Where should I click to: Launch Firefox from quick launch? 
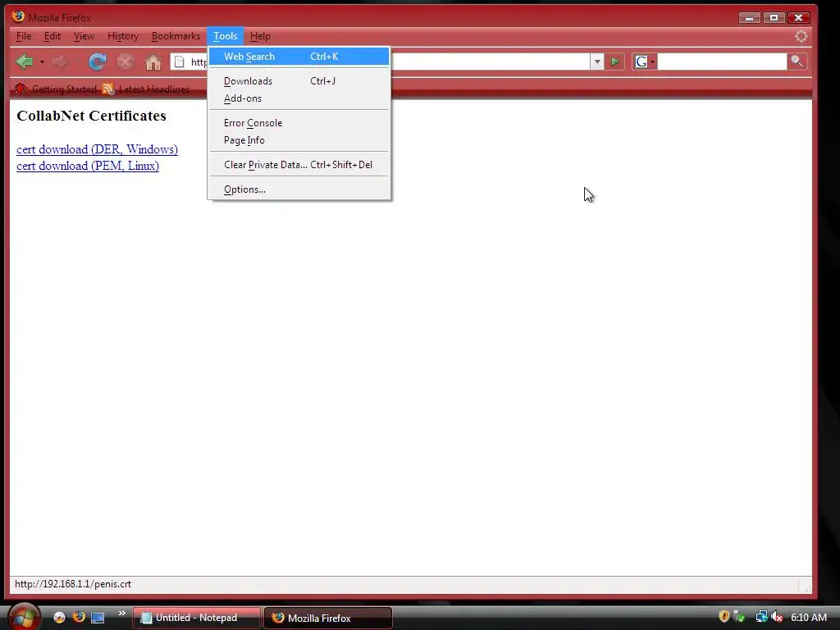click(79, 617)
